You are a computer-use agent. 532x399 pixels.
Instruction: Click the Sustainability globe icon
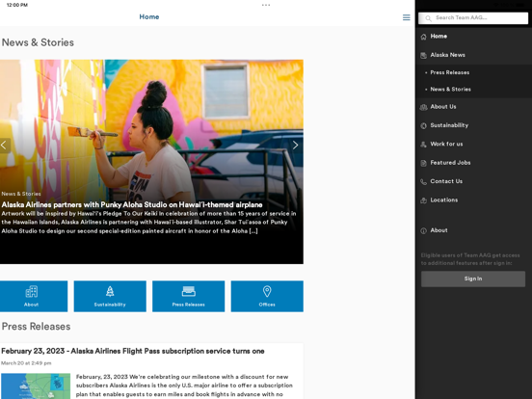(423, 126)
